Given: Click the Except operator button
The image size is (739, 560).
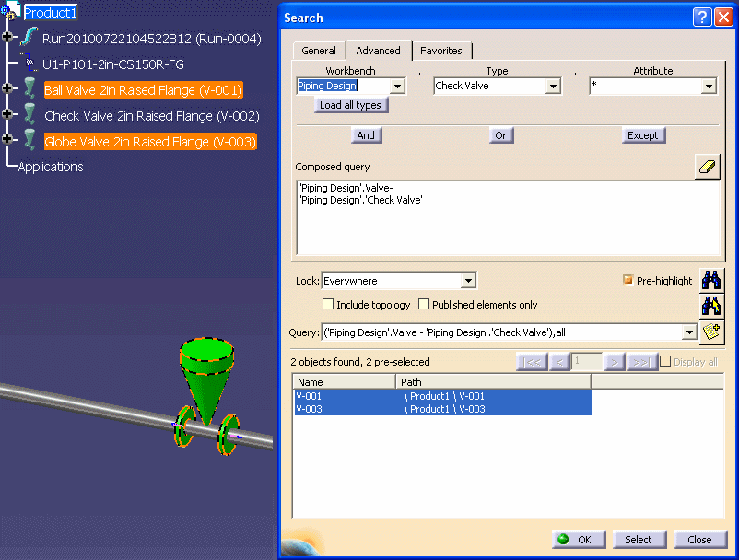Looking at the screenshot, I should point(642,135).
